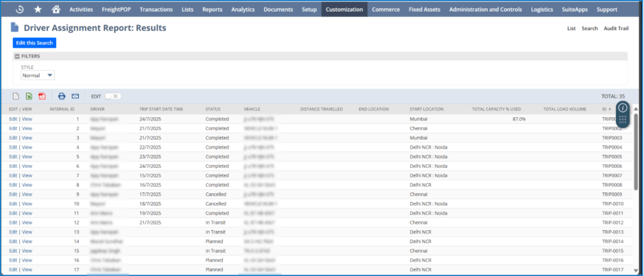
Task: View the record with internal ID 1
Action: click(x=27, y=119)
